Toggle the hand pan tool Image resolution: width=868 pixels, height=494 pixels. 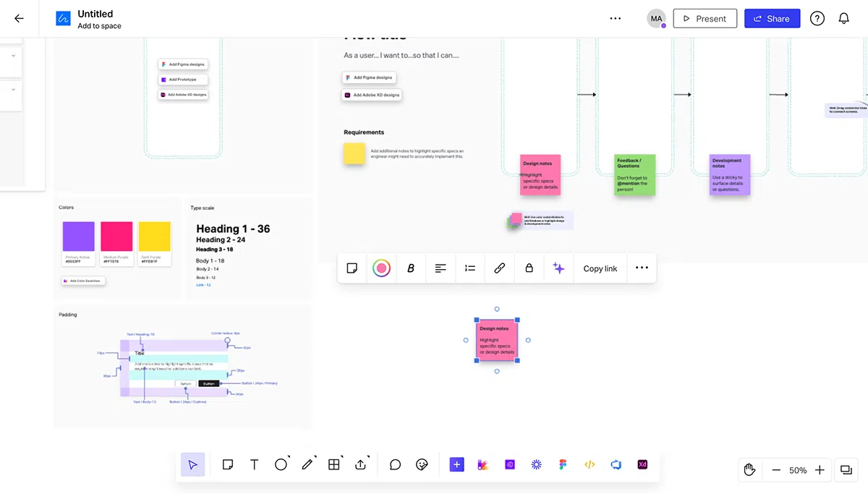[749, 470]
